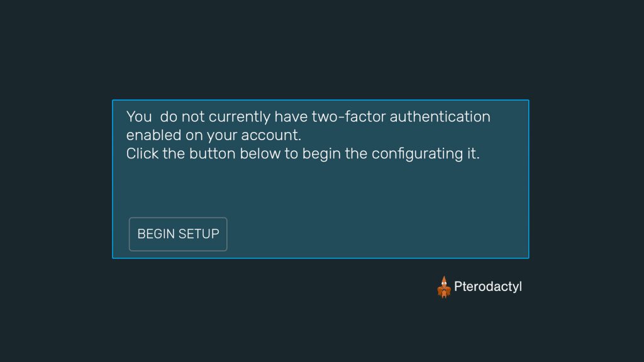Click the word "Click" in the third line
644x362 pixels.
[143, 153]
